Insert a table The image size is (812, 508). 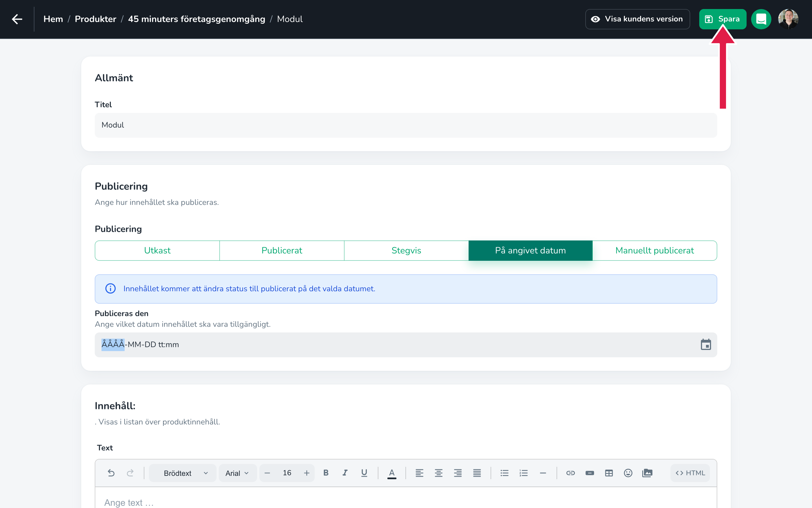pyautogui.click(x=609, y=473)
